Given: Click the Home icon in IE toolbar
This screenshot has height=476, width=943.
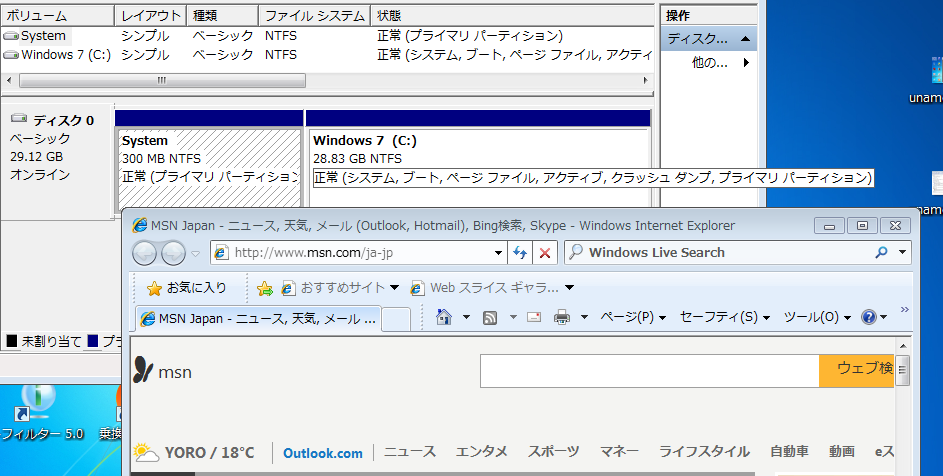Looking at the screenshot, I should click(444, 317).
